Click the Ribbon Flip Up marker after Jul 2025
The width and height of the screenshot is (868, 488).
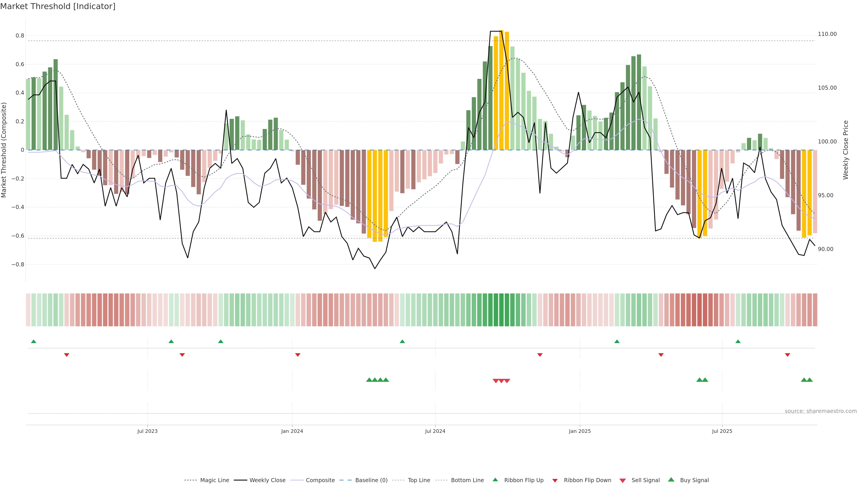738,342
